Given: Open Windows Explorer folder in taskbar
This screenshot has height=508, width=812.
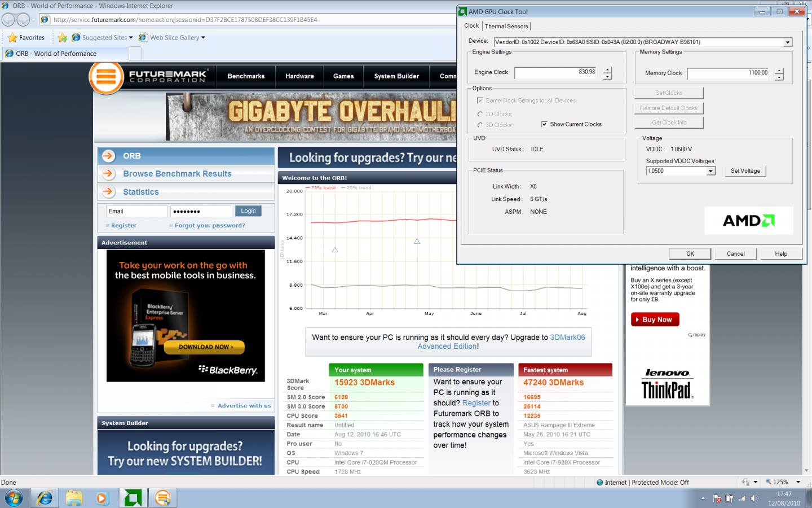Looking at the screenshot, I should pyautogui.click(x=74, y=498).
